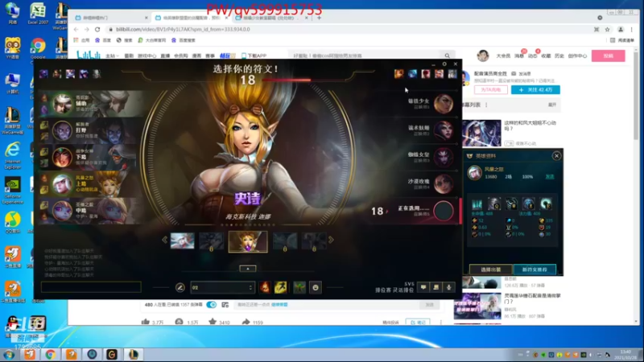Viewport: 644px width, 362px height.
Task: Click the 选择出装 tab in overlay
Action: point(491,269)
